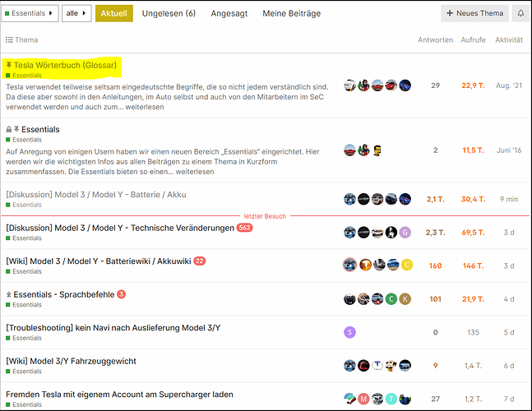Open the orange avatar in Batteriewiki row
Viewport: 532px width, 411px height.
365,265
